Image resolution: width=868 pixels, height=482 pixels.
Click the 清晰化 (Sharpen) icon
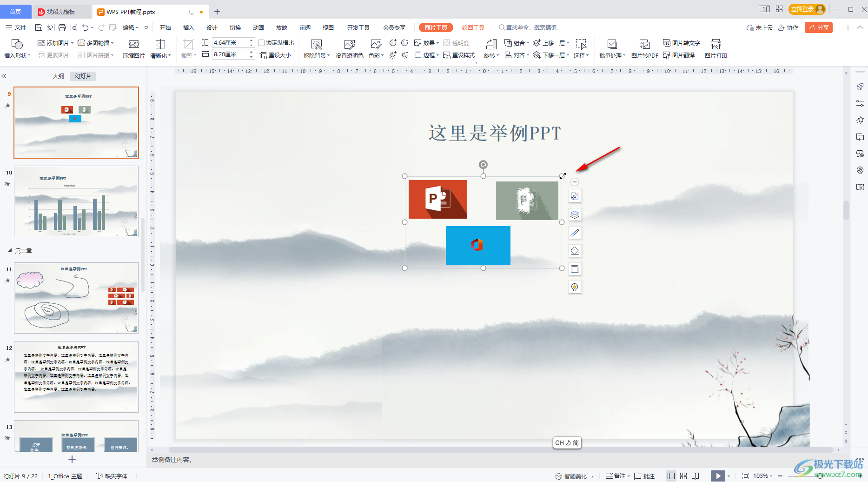[160, 44]
